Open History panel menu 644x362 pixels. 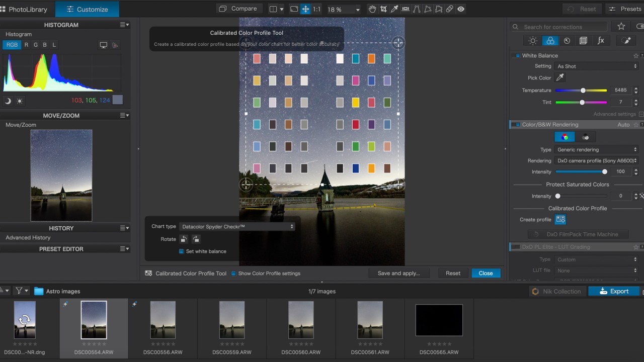click(x=125, y=228)
